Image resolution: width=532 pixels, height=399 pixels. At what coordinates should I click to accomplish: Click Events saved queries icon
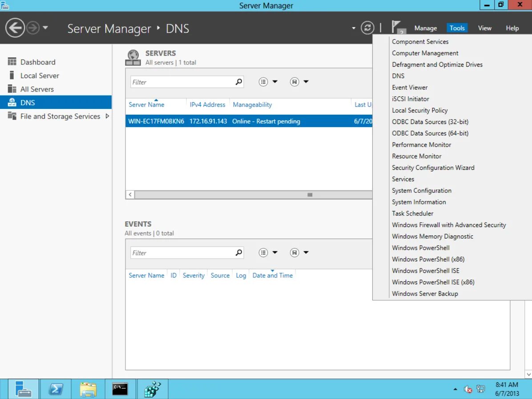(294, 252)
